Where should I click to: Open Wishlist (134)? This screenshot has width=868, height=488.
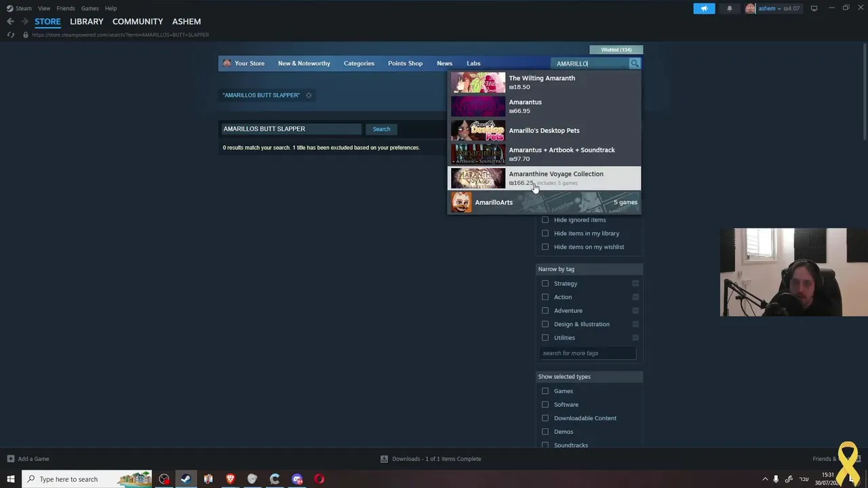click(x=616, y=49)
